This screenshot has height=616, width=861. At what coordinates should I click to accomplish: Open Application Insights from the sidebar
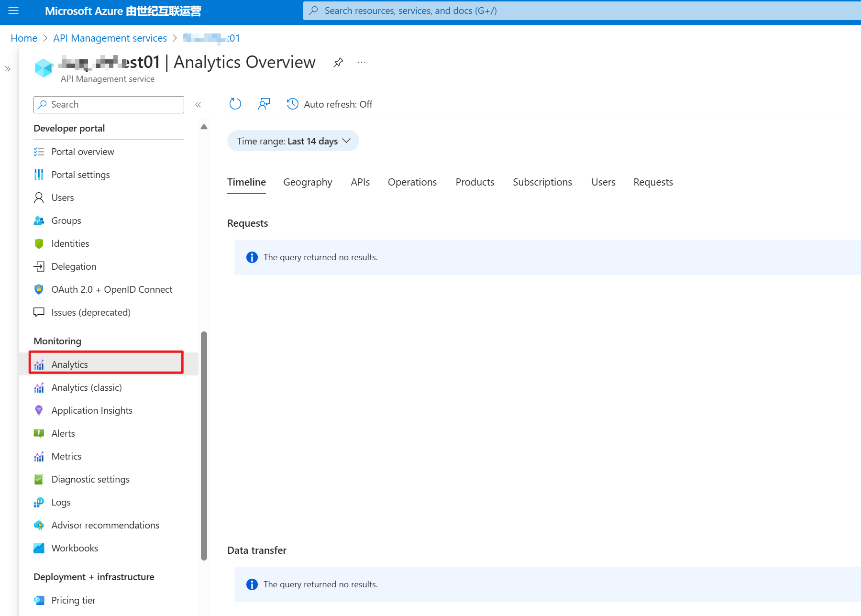pos(92,410)
